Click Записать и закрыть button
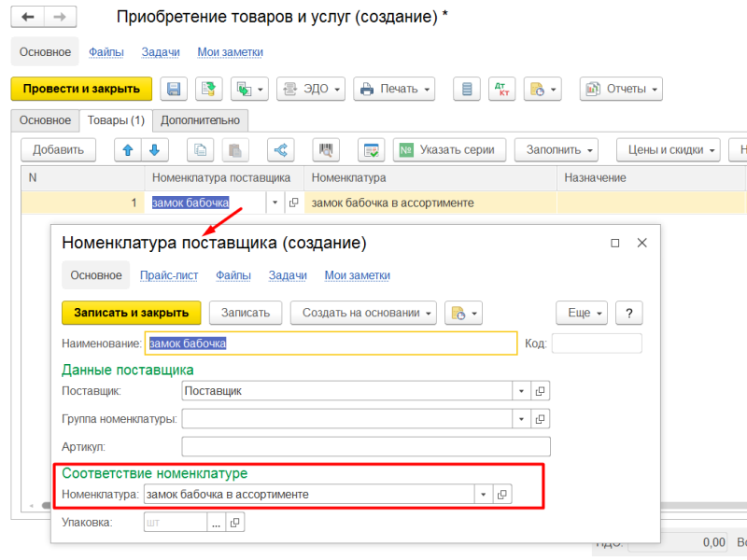This screenshot has width=747, height=560. [x=132, y=313]
